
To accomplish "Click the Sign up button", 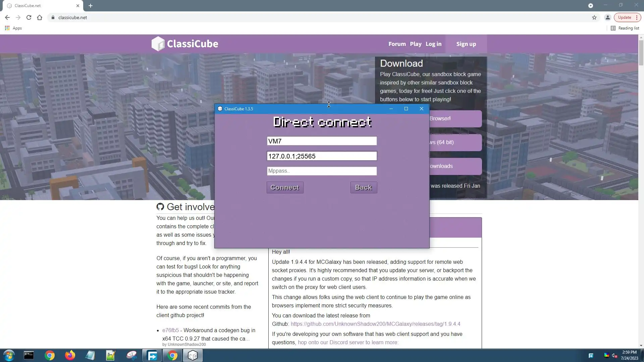I will coord(466,44).
